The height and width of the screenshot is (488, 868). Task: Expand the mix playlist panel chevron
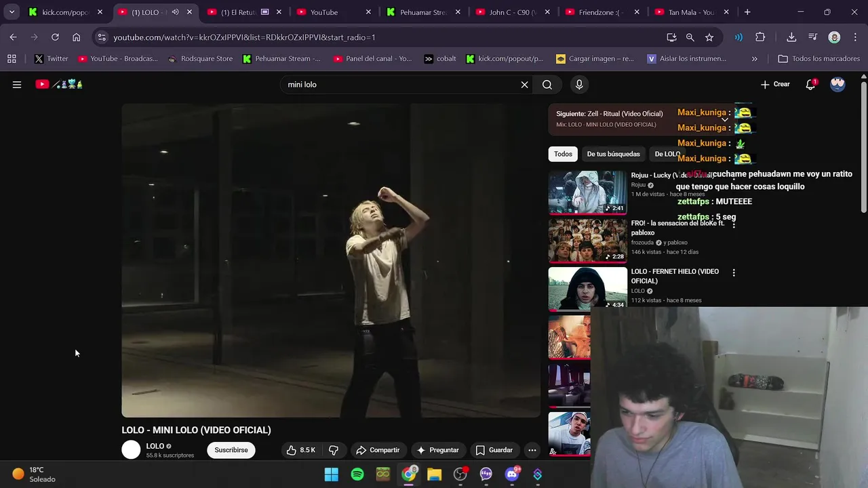[725, 119]
